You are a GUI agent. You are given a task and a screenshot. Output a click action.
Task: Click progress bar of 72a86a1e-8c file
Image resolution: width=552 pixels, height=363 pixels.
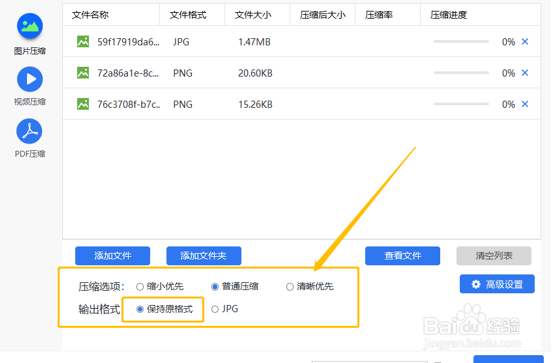461,73
